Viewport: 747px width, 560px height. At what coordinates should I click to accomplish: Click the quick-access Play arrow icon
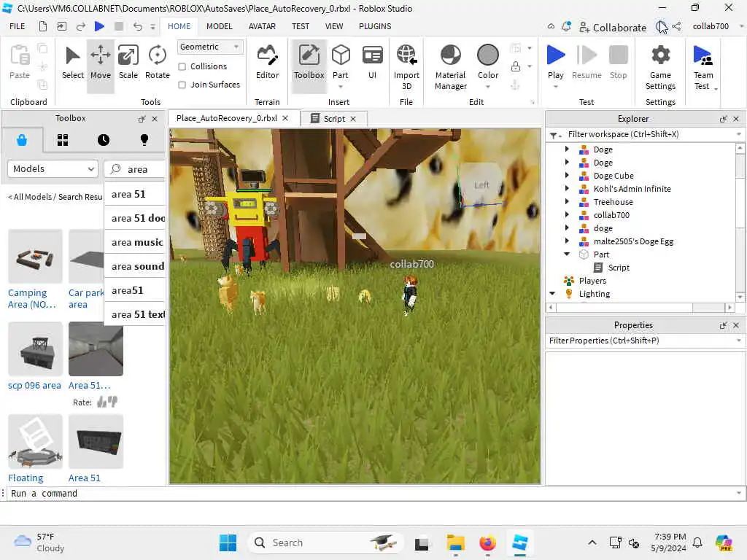click(99, 26)
